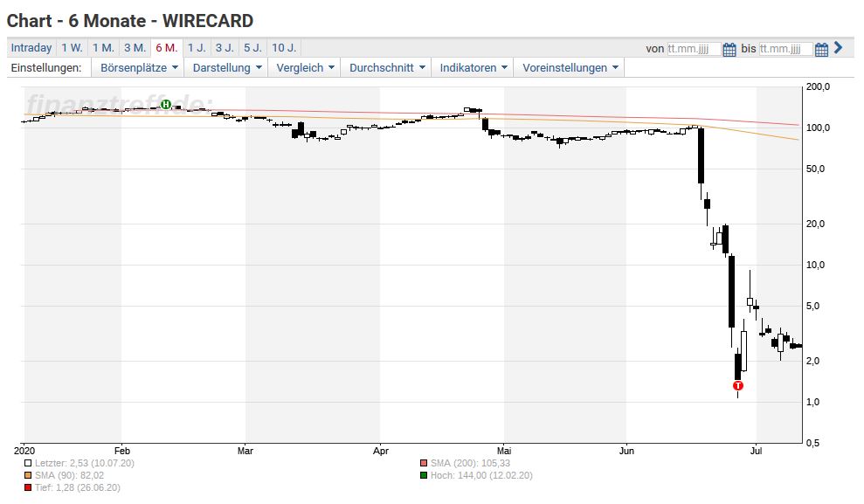Click the 5,0 price axis label
Image resolution: width=864 pixels, height=504 pixels.
(813, 307)
